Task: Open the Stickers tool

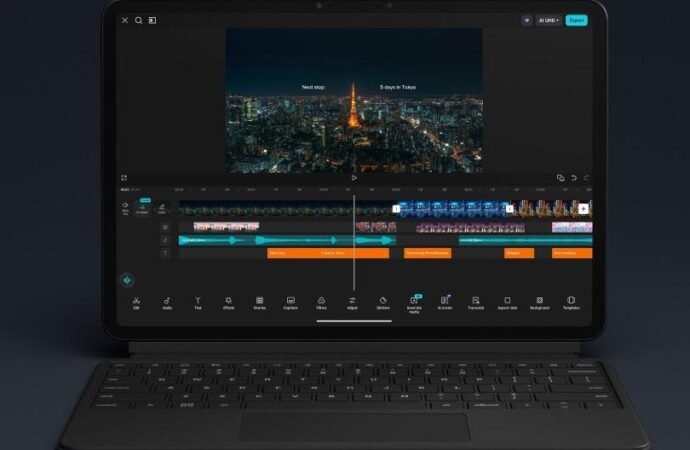Action: [383, 303]
